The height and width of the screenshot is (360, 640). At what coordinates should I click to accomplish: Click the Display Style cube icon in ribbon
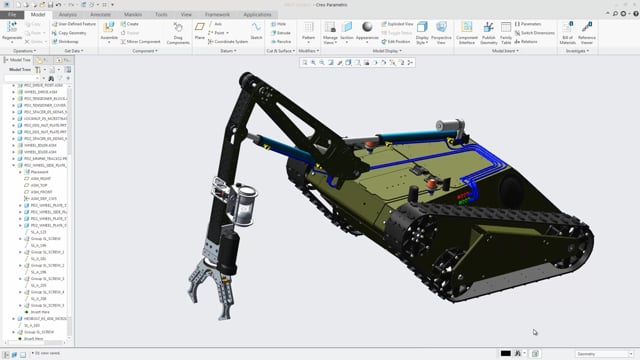422,27
